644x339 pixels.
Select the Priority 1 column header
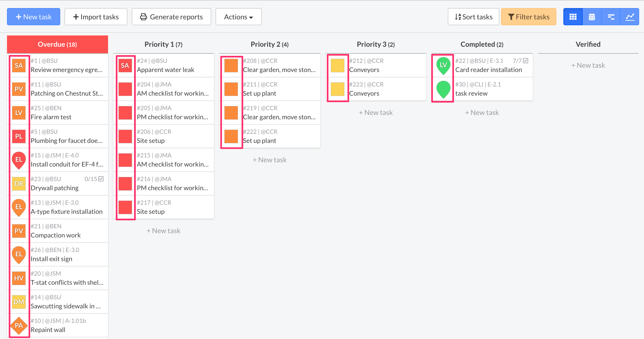(x=163, y=44)
